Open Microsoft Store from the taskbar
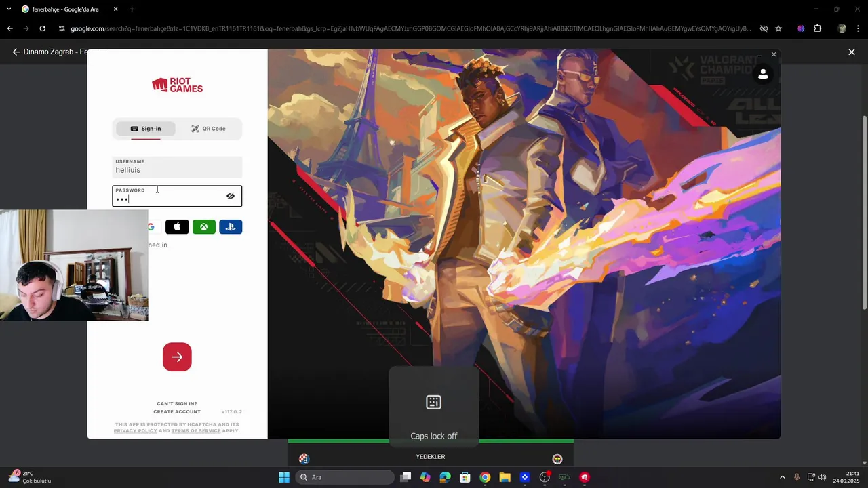Image resolution: width=868 pixels, height=488 pixels. (465, 477)
